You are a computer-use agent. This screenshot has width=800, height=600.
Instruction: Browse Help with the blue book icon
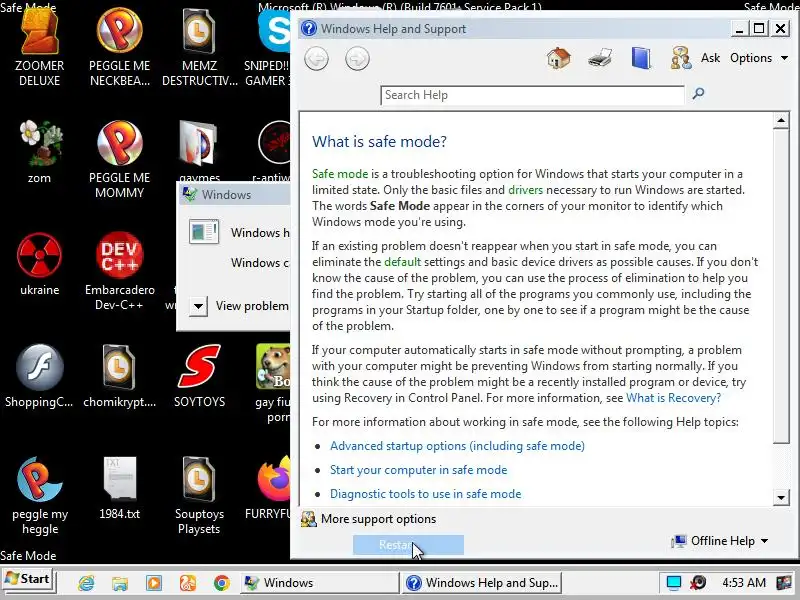(641, 58)
